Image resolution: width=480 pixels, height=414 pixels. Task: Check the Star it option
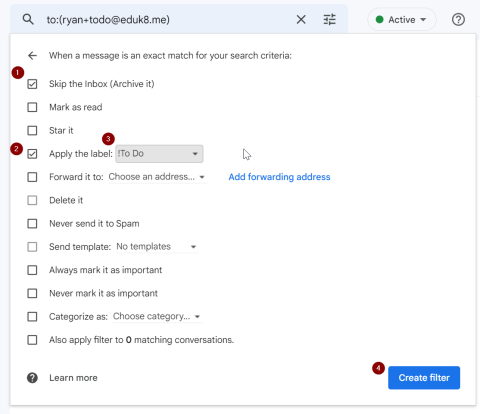coord(32,130)
